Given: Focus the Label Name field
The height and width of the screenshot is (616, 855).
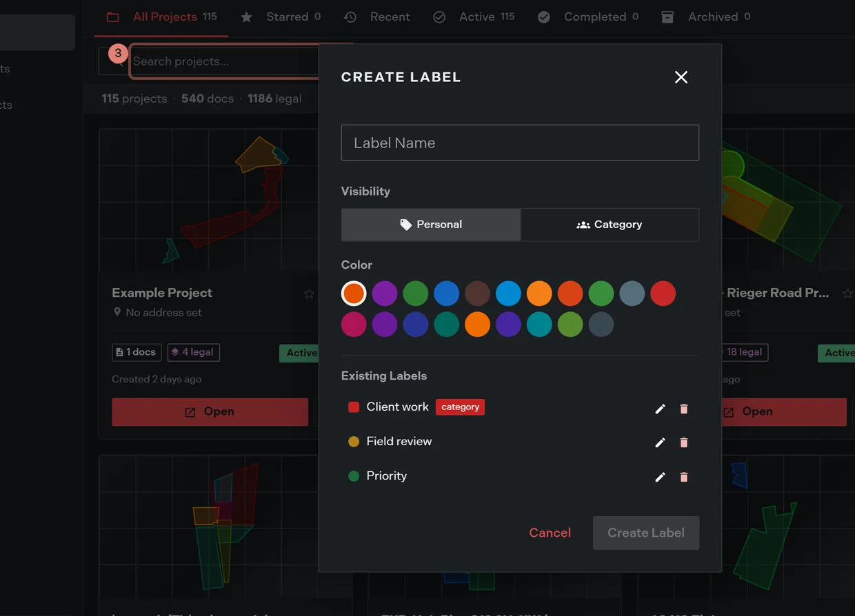Looking at the screenshot, I should click(x=520, y=143).
